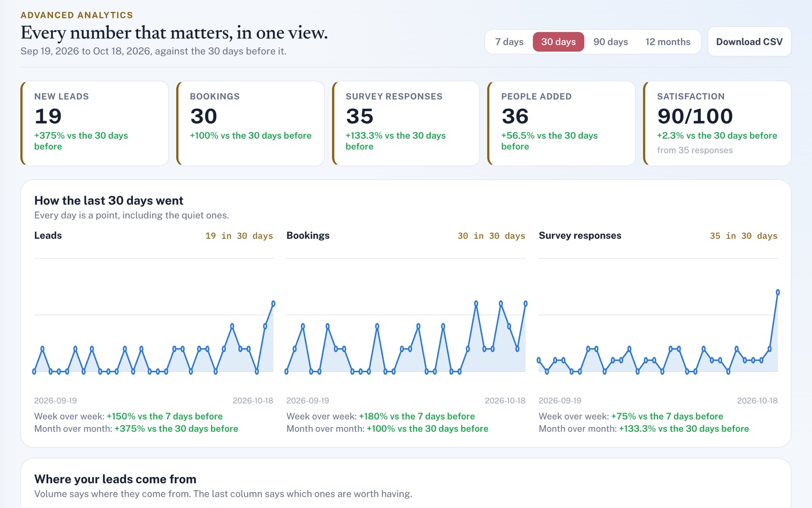Click Survey responses chart end date 2026-10-18
The image size is (812, 508).
[757, 401]
